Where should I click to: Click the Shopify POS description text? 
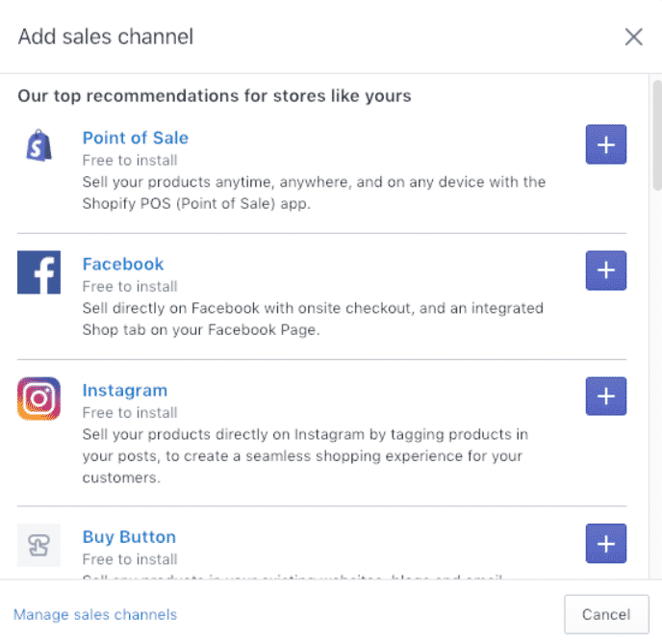pyautogui.click(x=314, y=193)
